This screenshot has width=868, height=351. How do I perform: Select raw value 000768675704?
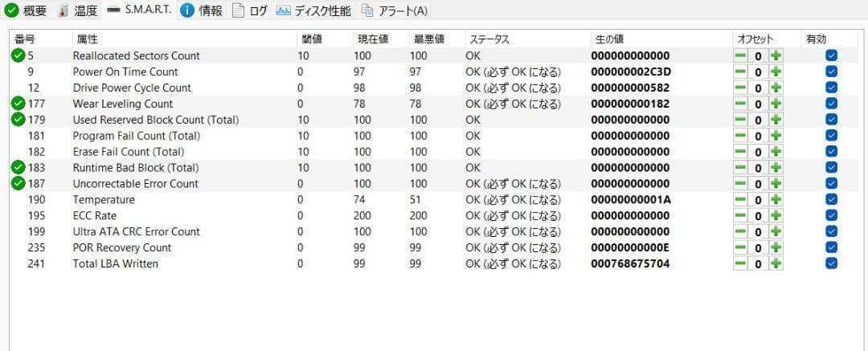[x=631, y=263]
